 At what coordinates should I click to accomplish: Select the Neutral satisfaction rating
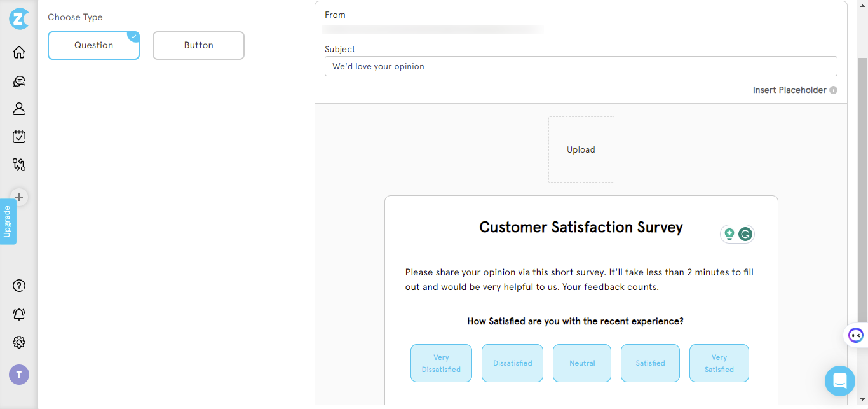(581, 363)
